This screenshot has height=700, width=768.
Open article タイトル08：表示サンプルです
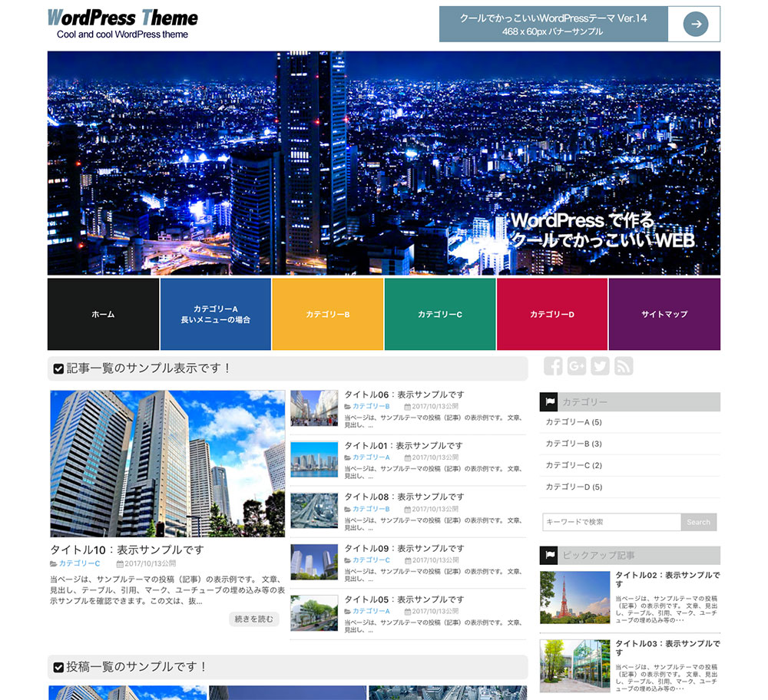coord(404,497)
